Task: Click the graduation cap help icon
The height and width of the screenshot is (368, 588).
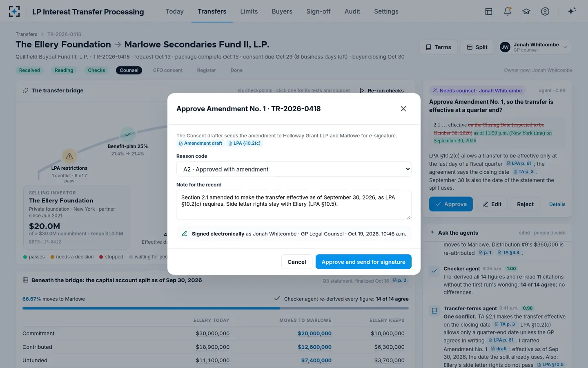Action: [526, 11]
